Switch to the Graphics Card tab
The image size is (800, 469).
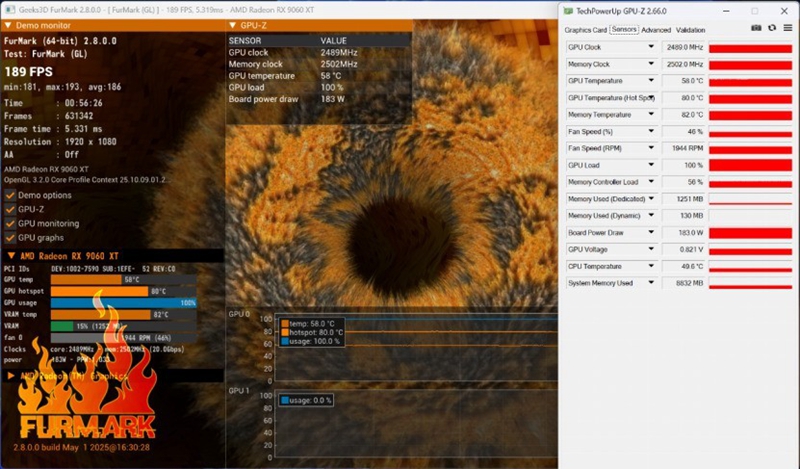[x=586, y=30]
